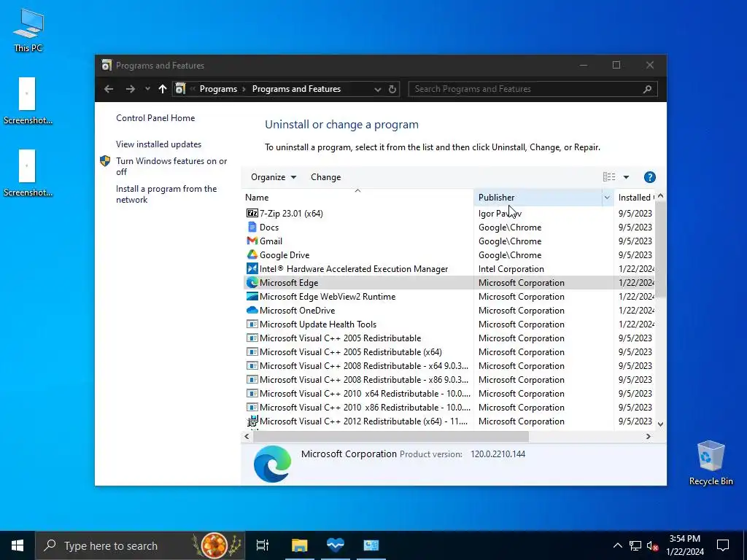Click Visual C++ 2012 Redistributable (x64) icon
Image resolution: width=747 pixels, height=560 pixels.
click(252, 421)
